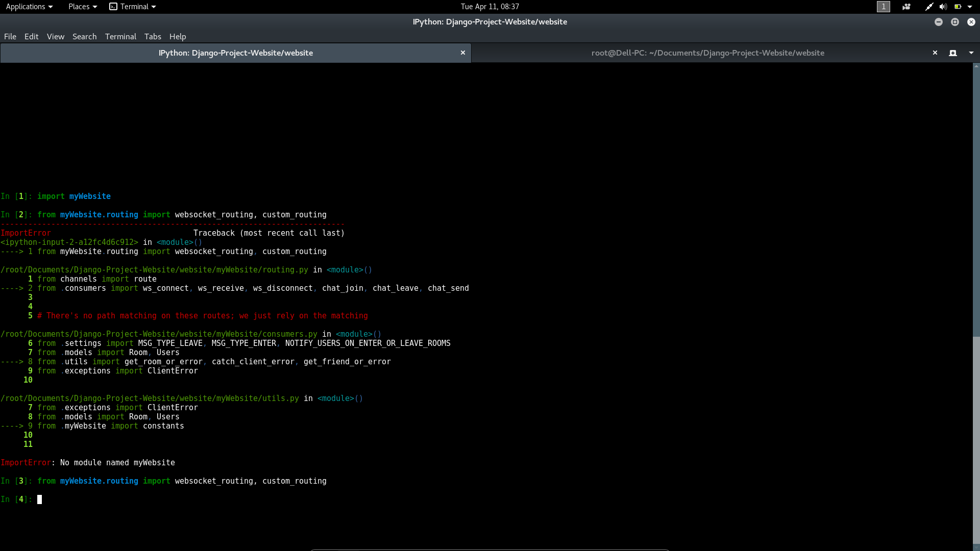Image resolution: width=980 pixels, height=551 pixels.
Task: Open the View menu
Action: (x=56, y=37)
